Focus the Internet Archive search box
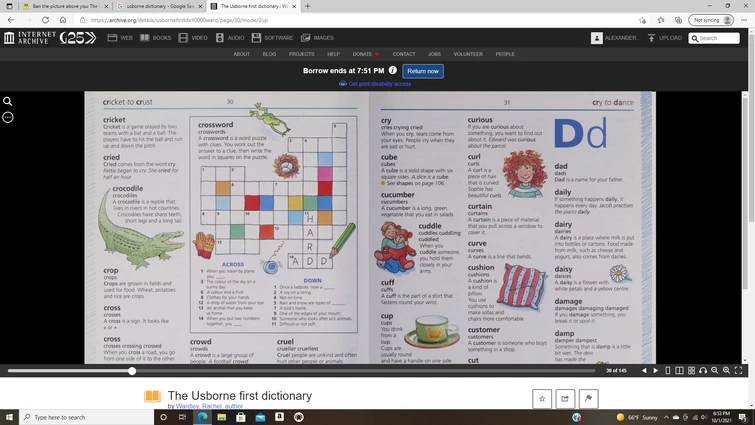The height and width of the screenshot is (425, 755). [714, 38]
